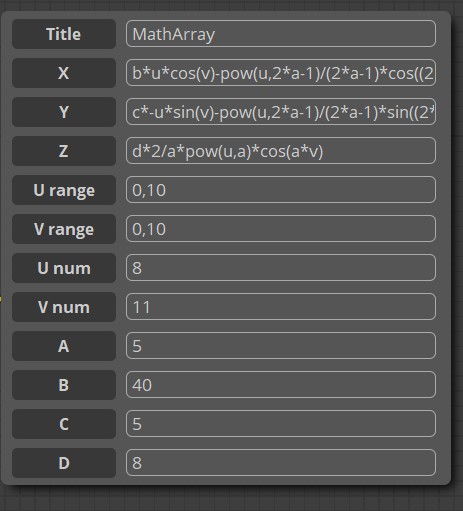The width and height of the screenshot is (463, 511).
Task: Edit the Title field containing MathArray
Action: [281, 34]
